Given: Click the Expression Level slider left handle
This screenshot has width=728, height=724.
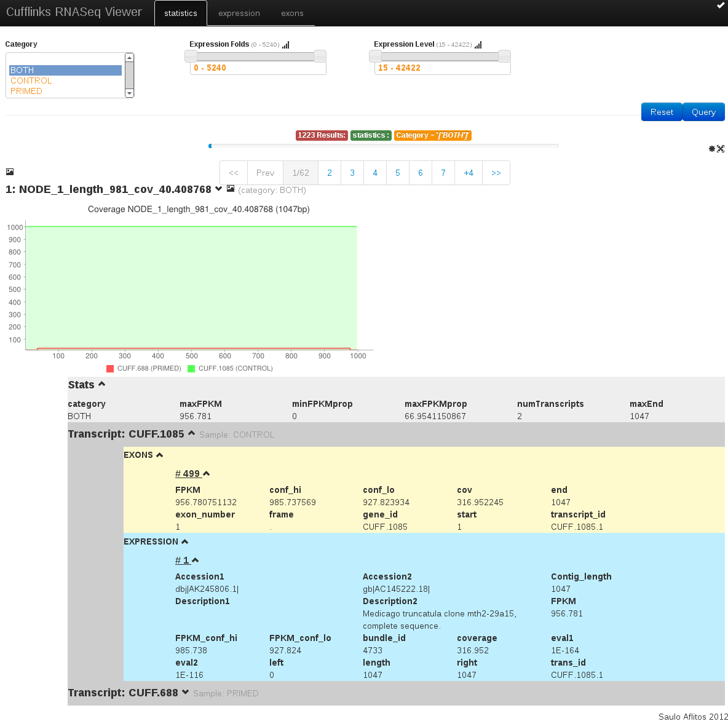Looking at the screenshot, I should coord(375,56).
